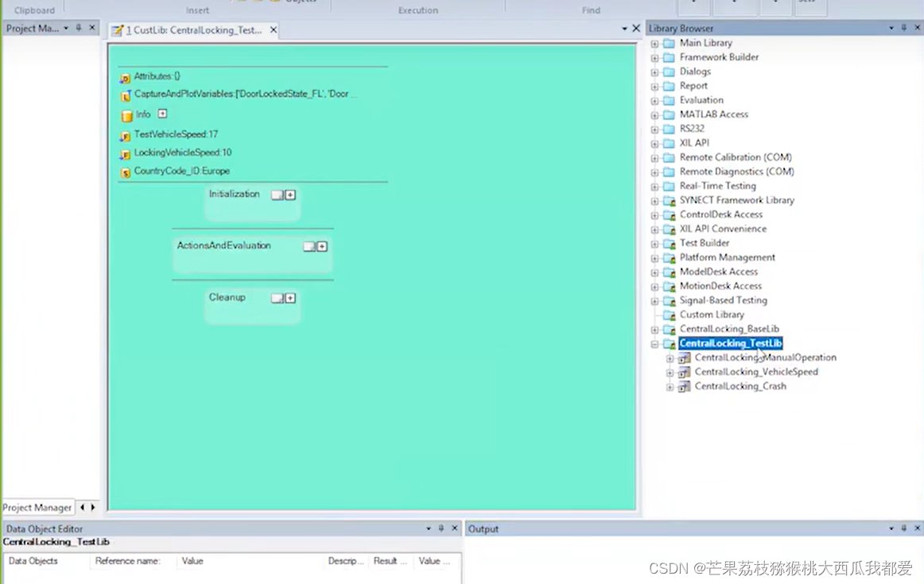Expand CentralLocking_ManualOperation sequence
This screenshot has height=584, width=924.
pyautogui.click(x=670, y=358)
